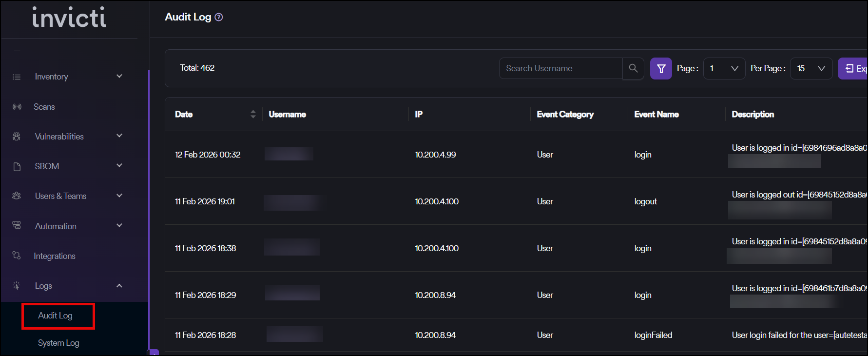Click the Automation sidebar icon
Image resolution: width=868 pixels, height=356 pixels.
tap(17, 225)
